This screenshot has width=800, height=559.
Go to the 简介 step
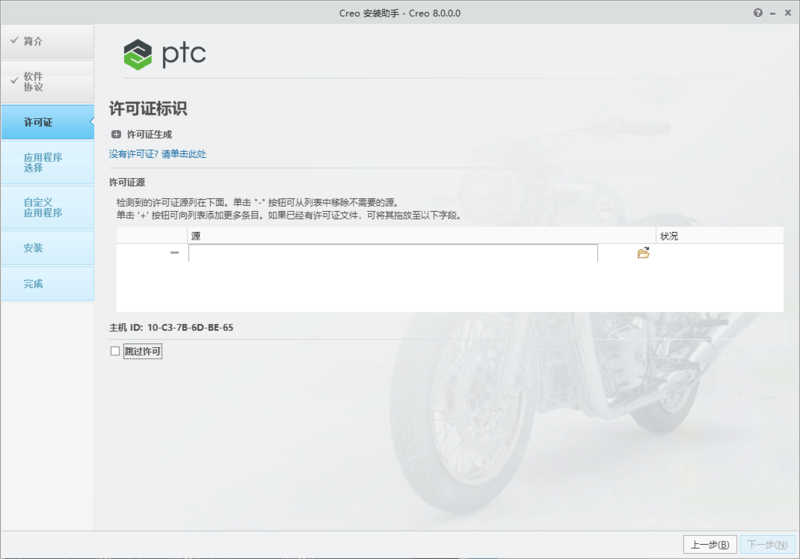47,41
